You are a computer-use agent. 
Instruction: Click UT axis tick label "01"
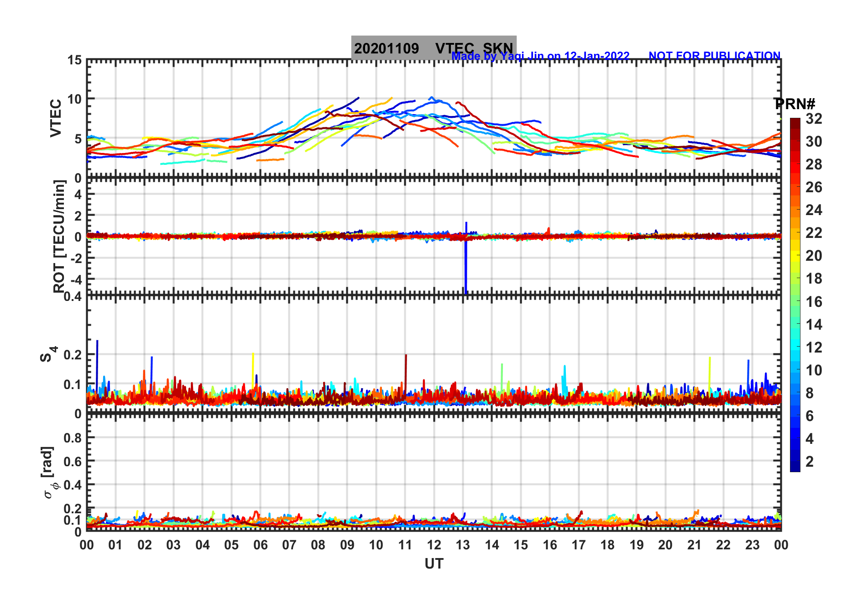(115, 545)
